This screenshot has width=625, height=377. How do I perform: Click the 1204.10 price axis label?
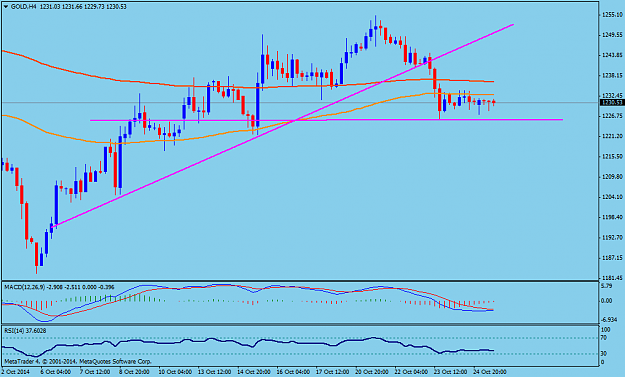611,197
